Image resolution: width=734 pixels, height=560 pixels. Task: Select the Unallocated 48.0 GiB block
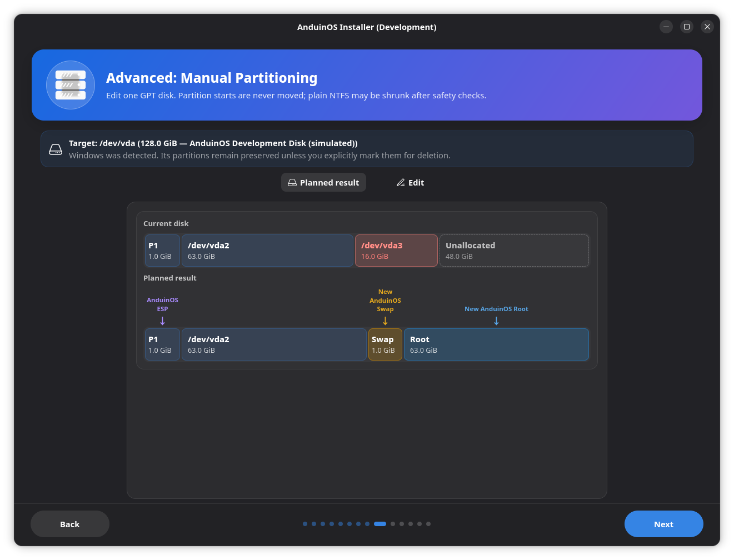pyautogui.click(x=514, y=251)
